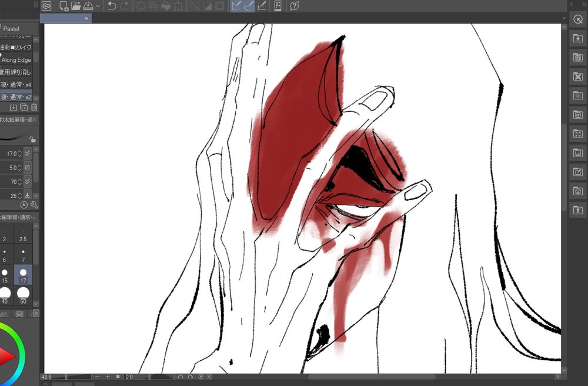Open Quick Access search icon in right dock

click(x=578, y=19)
